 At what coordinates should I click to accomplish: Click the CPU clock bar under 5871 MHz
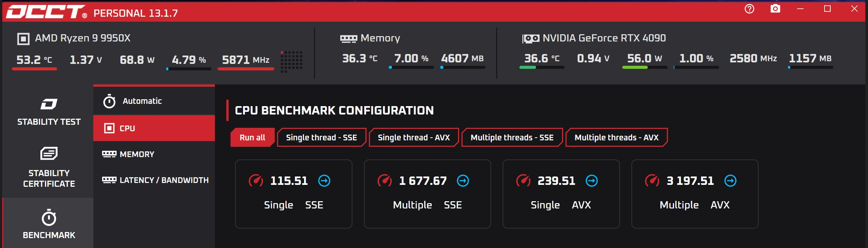click(246, 69)
